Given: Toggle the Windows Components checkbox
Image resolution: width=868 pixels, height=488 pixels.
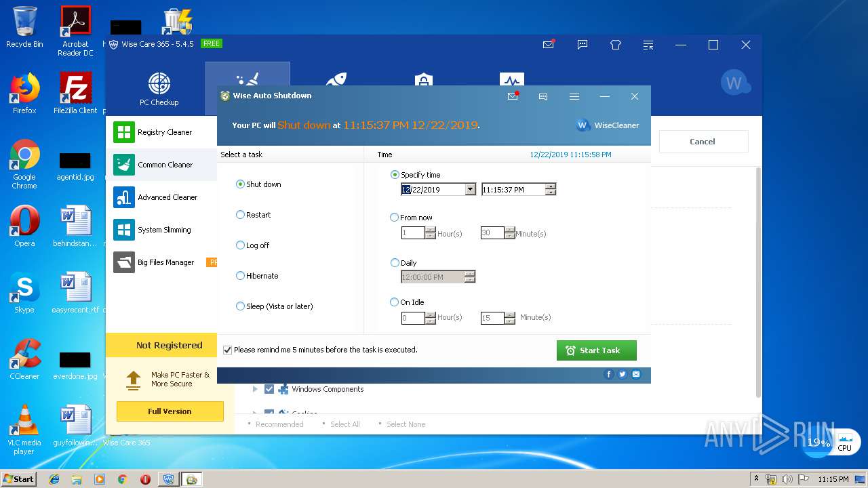Looking at the screenshot, I should 269,389.
